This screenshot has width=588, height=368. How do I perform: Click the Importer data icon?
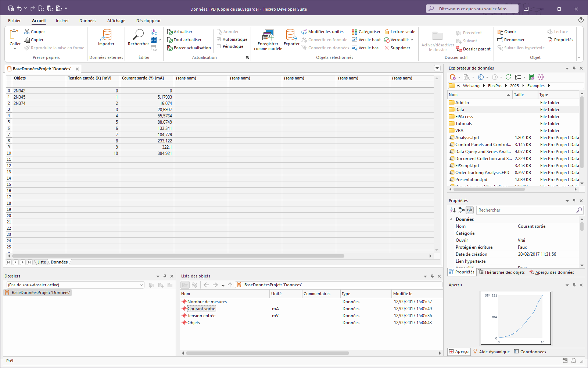click(x=106, y=35)
